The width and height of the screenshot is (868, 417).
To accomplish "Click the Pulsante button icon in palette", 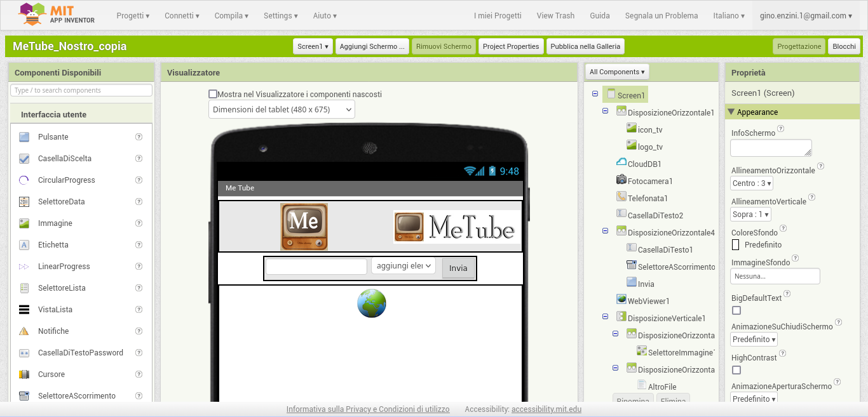I will coord(24,137).
